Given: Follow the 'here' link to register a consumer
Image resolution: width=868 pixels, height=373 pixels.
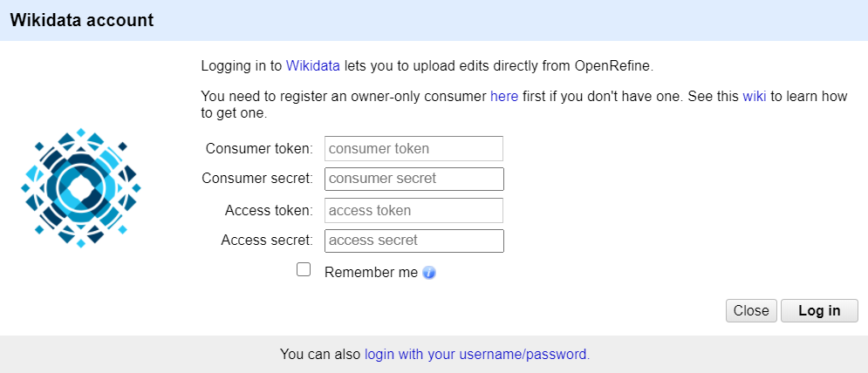Looking at the screenshot, I should point(504,96).
